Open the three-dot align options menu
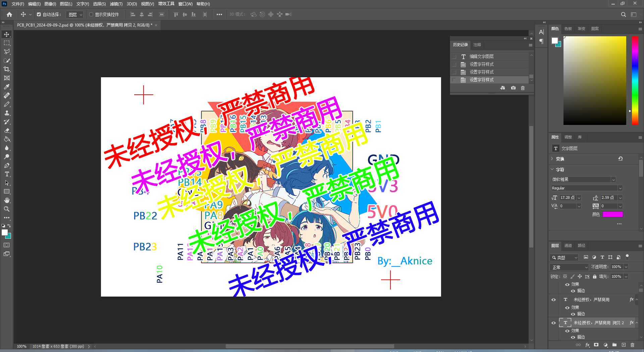 point(219,14)
